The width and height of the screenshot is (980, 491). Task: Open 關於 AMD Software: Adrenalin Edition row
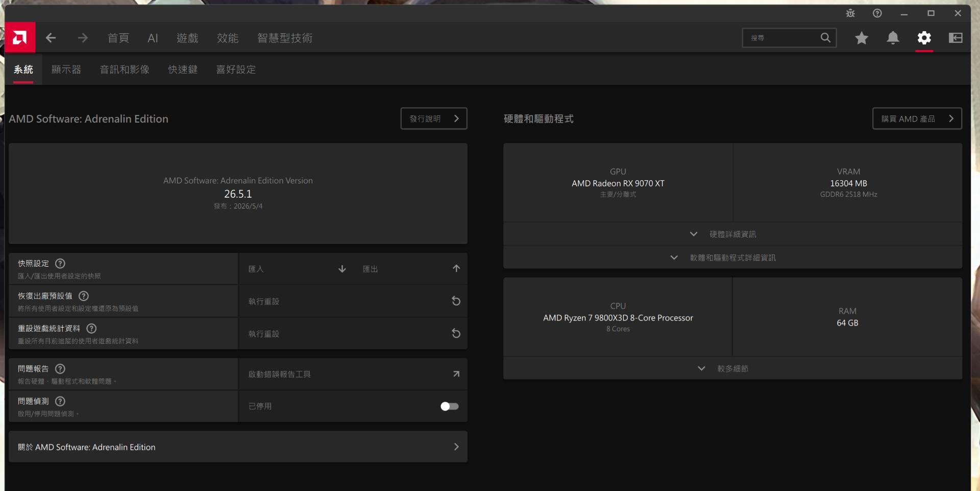tap(238, 447)
